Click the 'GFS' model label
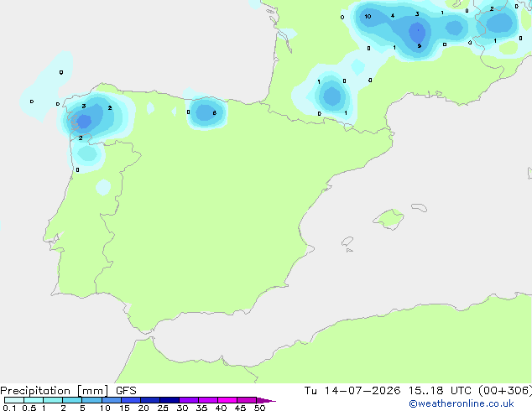This screenshot has width=532, height=411. click(x=126, y=391)
